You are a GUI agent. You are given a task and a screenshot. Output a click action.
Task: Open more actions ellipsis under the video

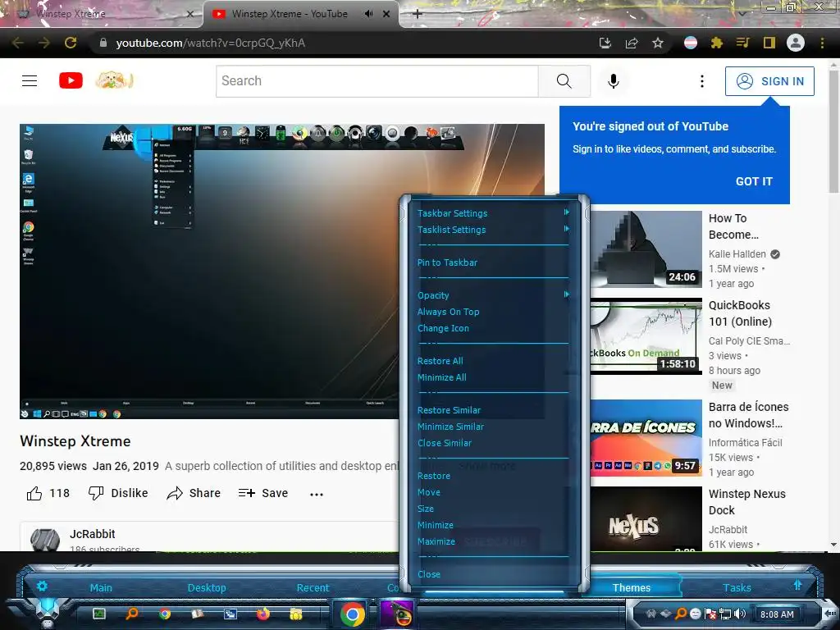[317, 494]
